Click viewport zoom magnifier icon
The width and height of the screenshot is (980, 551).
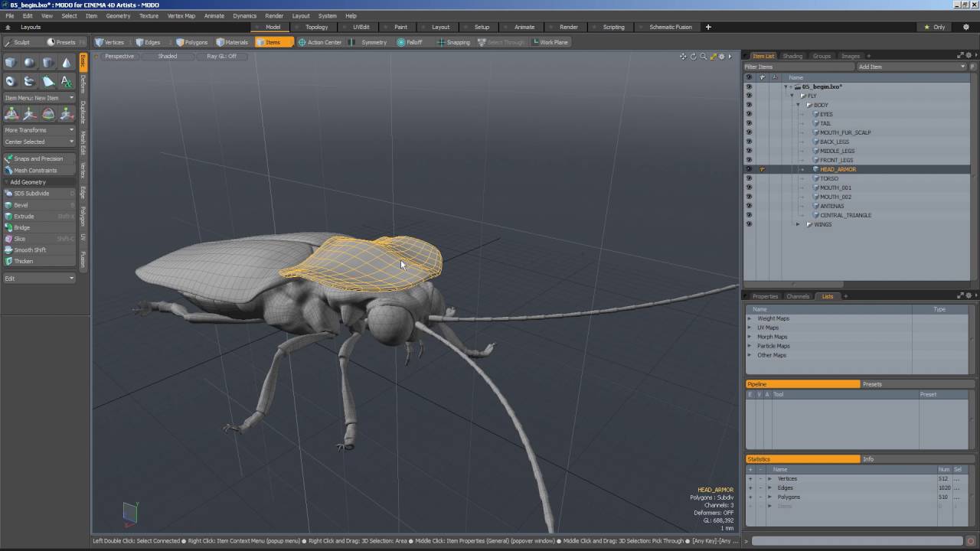coord(703,57)
